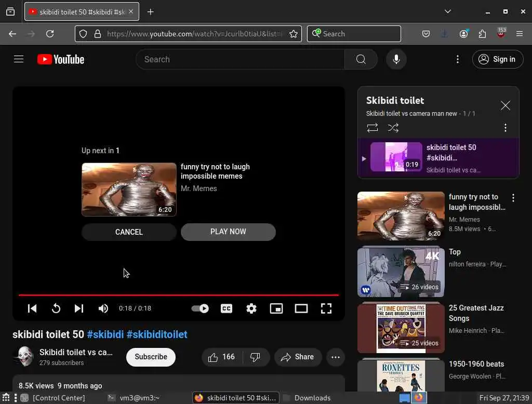Open the Firefox application menu
The width and height of the screenshot is (532, 404).
520,34
